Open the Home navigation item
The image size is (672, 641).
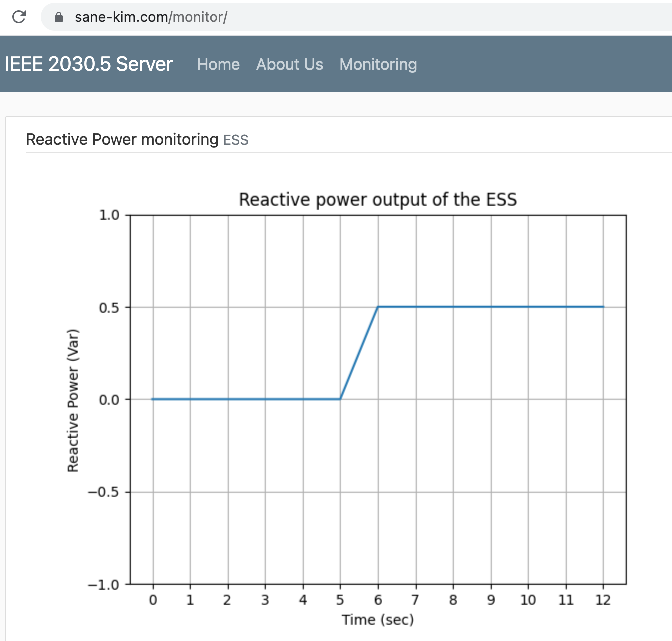tap(218, 64)
